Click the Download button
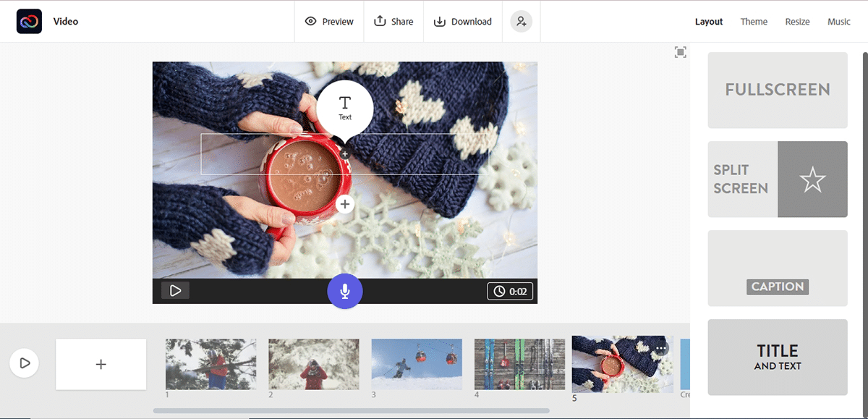This screenshot has height=419, width=868. [462, 22]
